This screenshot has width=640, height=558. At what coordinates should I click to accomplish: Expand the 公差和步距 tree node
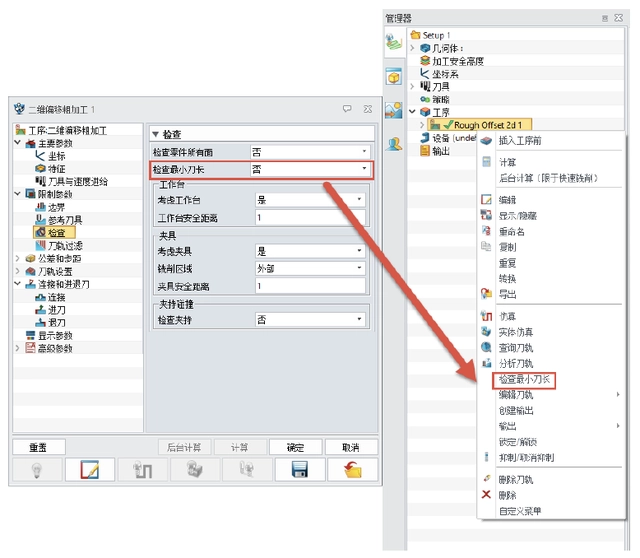[18, 258]
